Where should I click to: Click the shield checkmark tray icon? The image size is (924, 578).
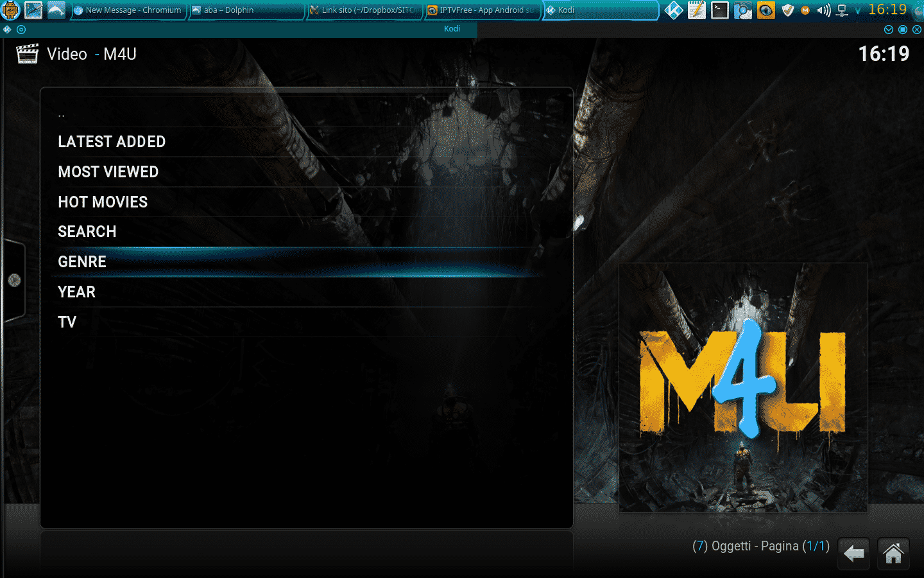788,10
